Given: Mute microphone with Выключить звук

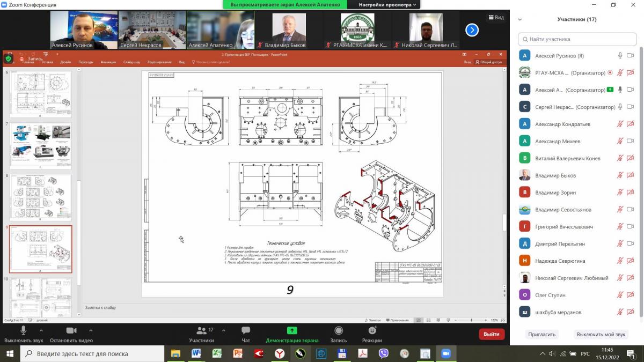Looking at the screenshot, I should point(24,331).
